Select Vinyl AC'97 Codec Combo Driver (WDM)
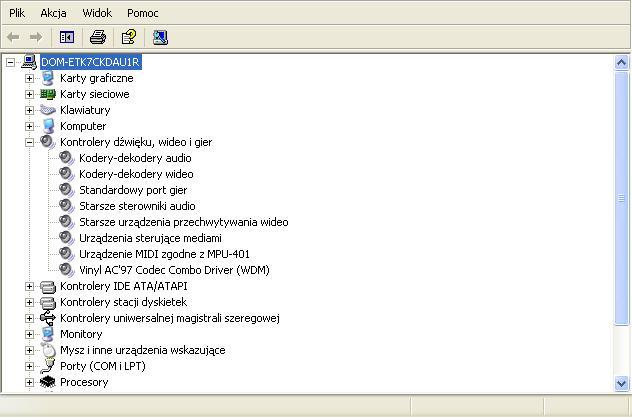The image size is (632, 417). tap(174, 270)
